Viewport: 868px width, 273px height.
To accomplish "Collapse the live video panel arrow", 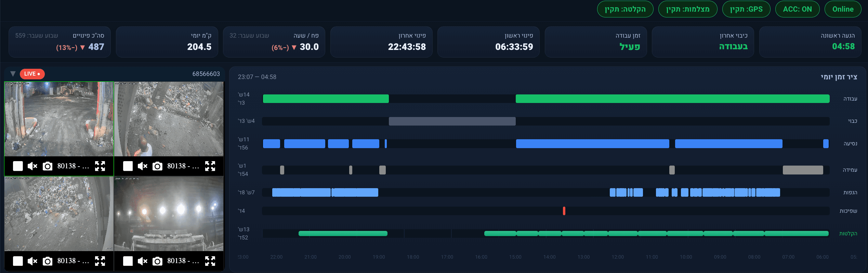I will tap(13, 74).
